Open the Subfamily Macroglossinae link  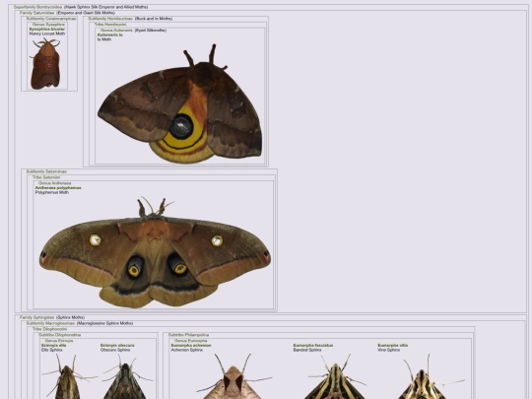[50, 323]
